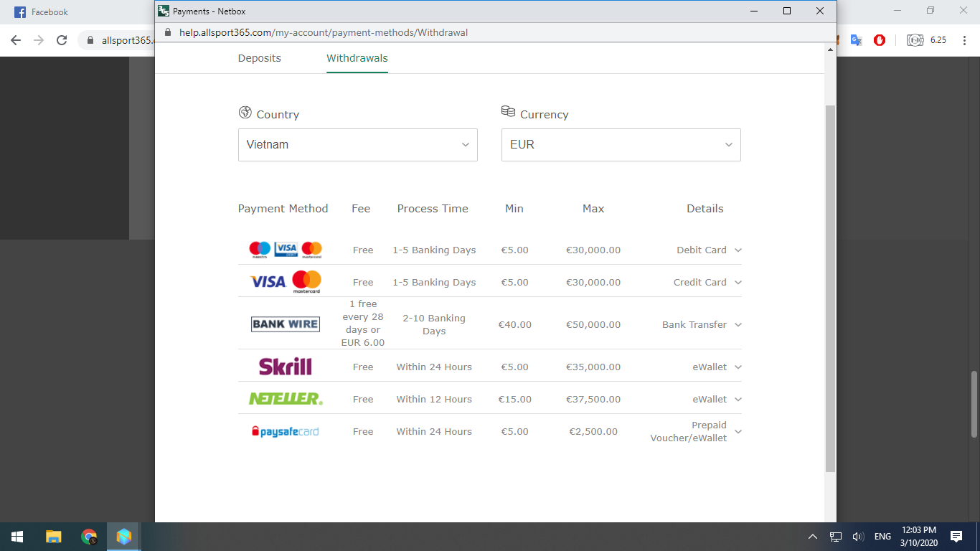The image size is (980, 551).
Task: Open the network icon in the system tray
Action: 836,537
